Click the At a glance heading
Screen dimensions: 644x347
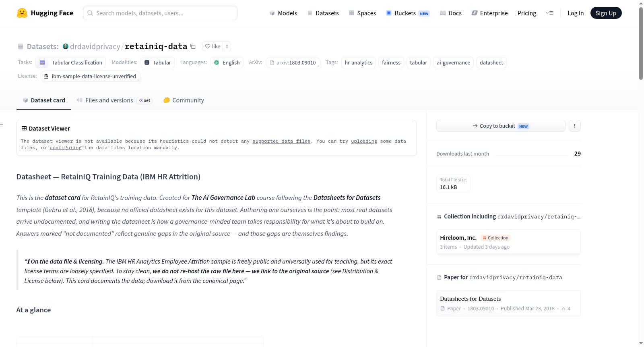click(33, 310)
